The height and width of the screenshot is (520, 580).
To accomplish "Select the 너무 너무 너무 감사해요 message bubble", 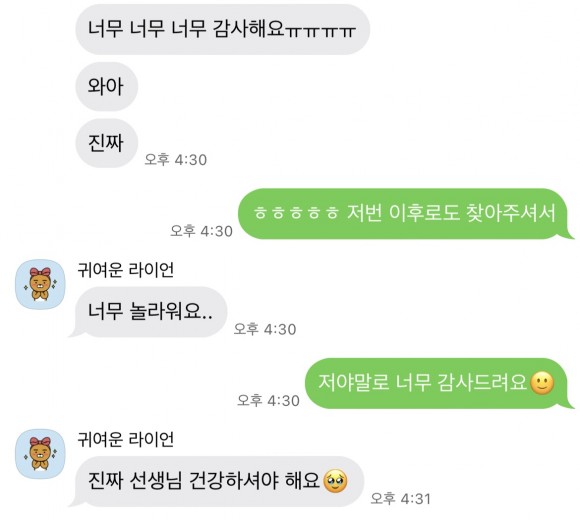I will point(223,29).
